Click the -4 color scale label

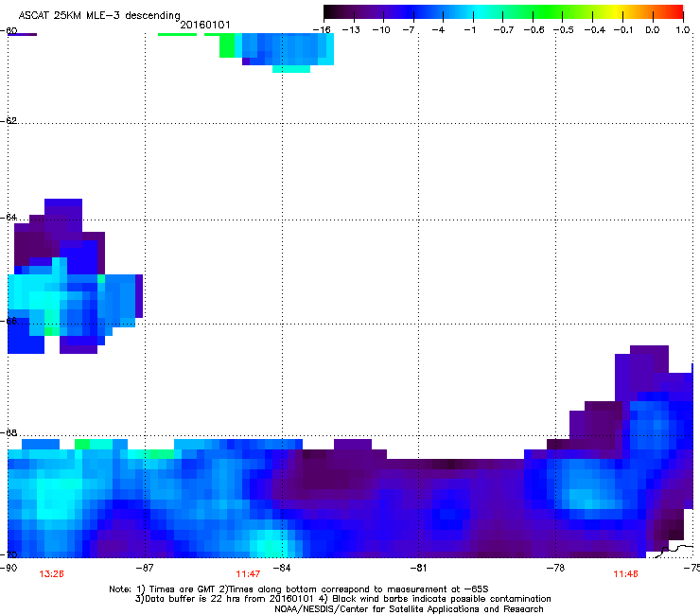[x=438, y=30]
